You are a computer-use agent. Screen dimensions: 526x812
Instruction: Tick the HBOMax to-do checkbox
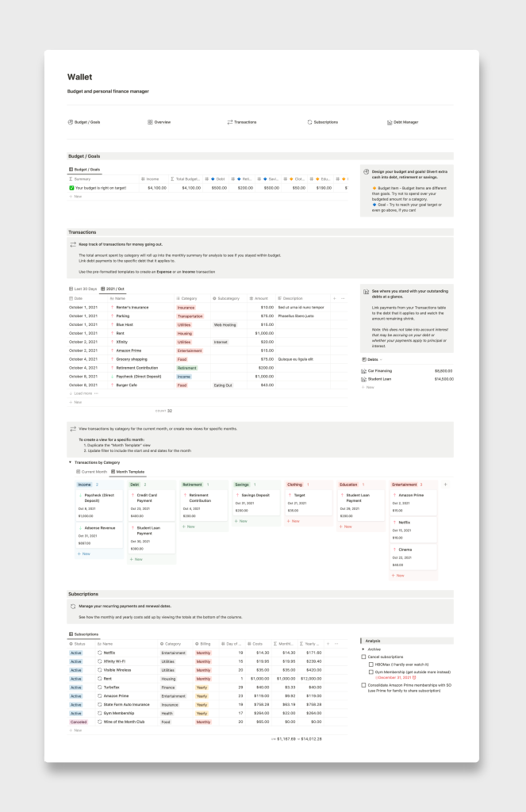[x=371, y=665]
